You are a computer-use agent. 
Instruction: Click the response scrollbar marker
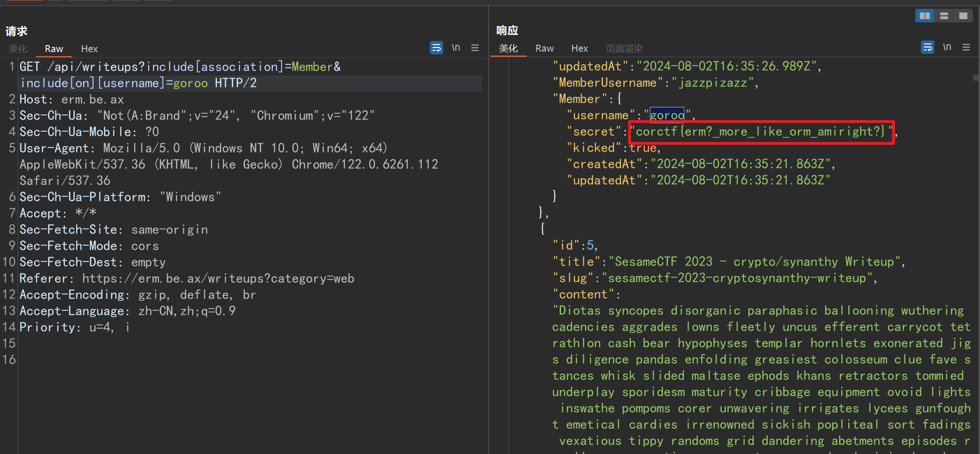coord(975,78)
